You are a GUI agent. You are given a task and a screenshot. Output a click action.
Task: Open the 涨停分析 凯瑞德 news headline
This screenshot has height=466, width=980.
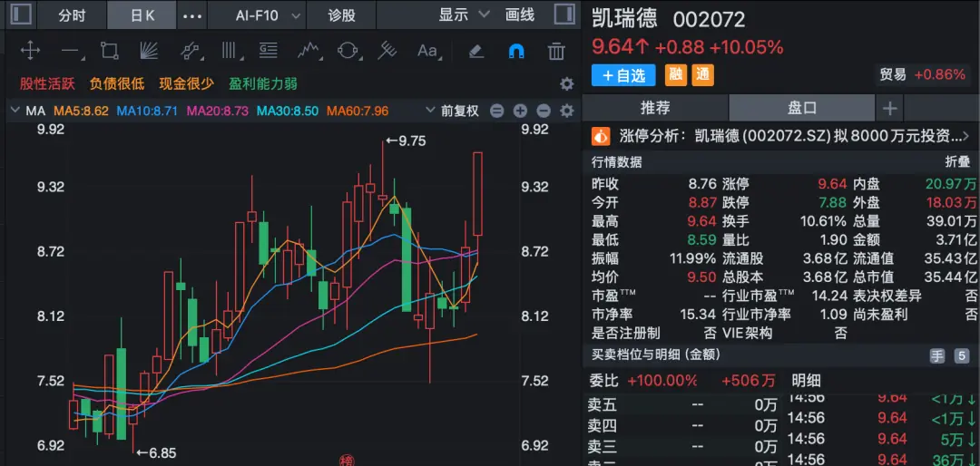790,136
